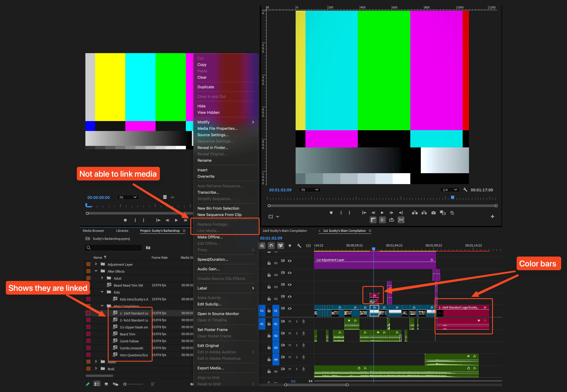Select Speed/Duration... in the context menu
Image resolution: width=567 pixels, height=392 pixels.
(x=212, y=259)
